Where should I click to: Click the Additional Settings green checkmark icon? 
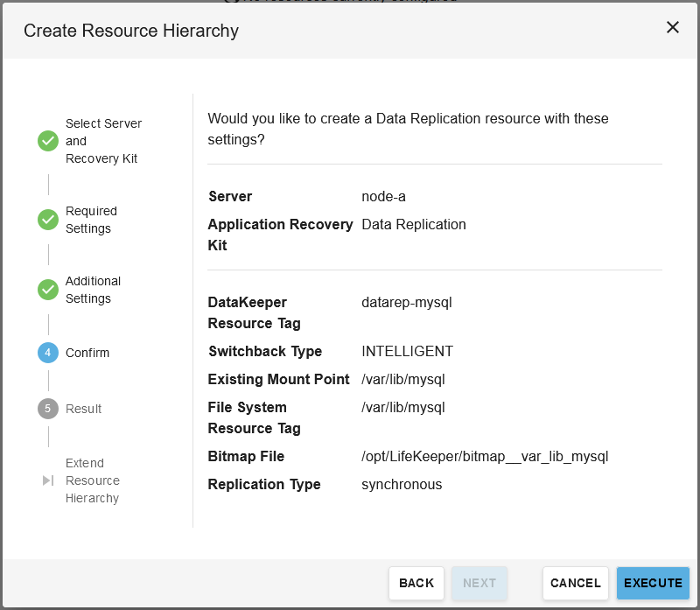(x=48, y=290)
